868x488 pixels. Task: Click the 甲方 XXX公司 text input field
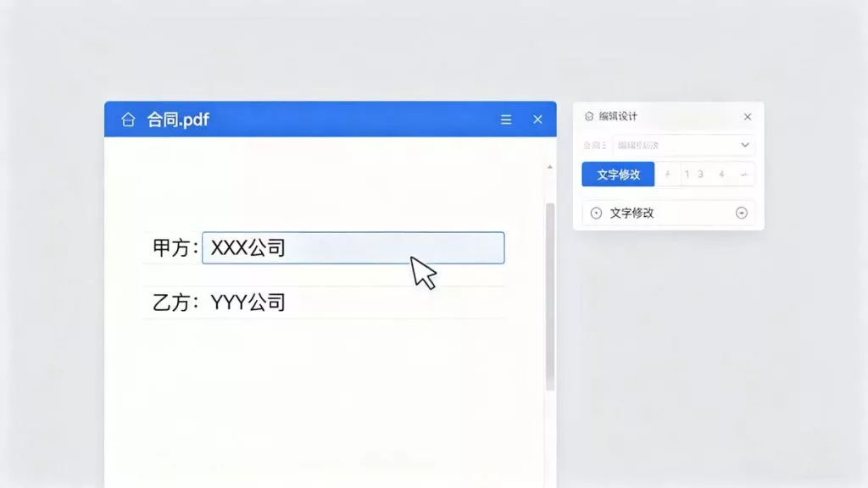[x=353, y=248]
